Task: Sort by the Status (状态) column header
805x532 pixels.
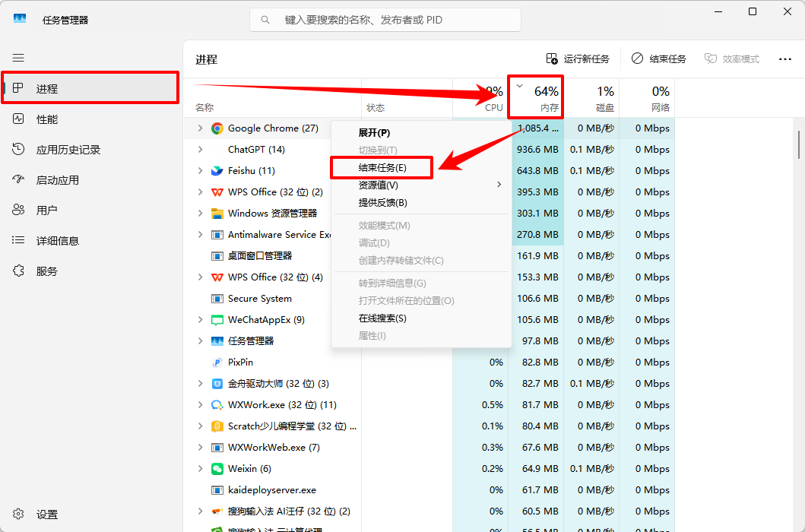Action: (376, 107)
